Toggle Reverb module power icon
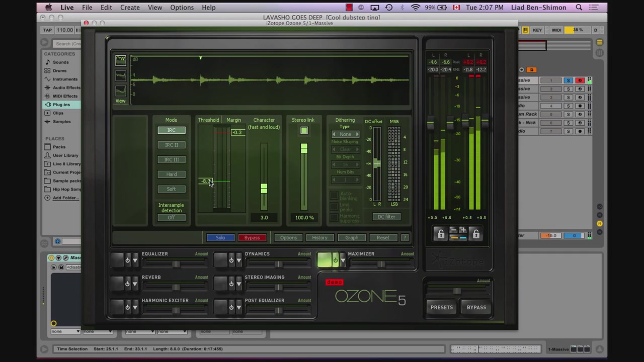644x362 pixels. (x=127, y=284)
